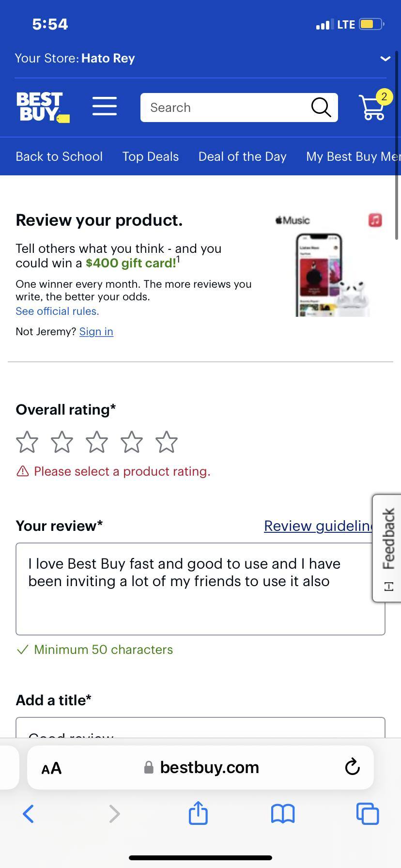The image size is (401, 868).
Task: Select the first rating star
Action: coord(27,442)
